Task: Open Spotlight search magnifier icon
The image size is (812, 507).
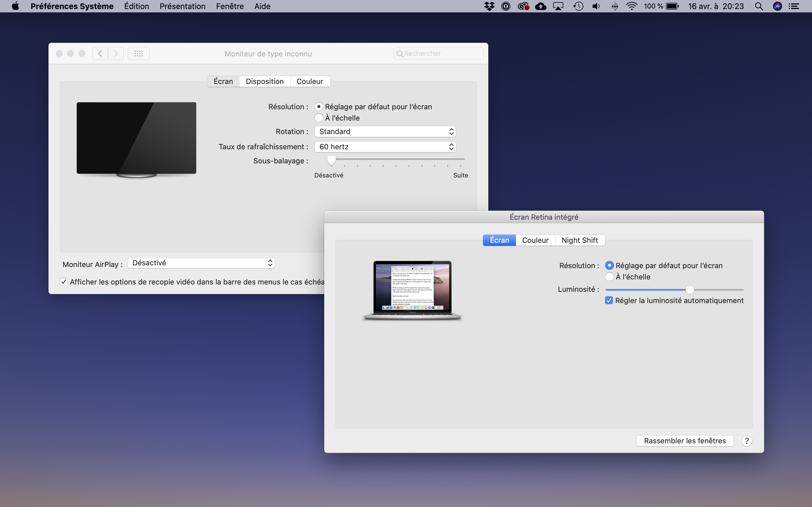Action: click(759, 6)
